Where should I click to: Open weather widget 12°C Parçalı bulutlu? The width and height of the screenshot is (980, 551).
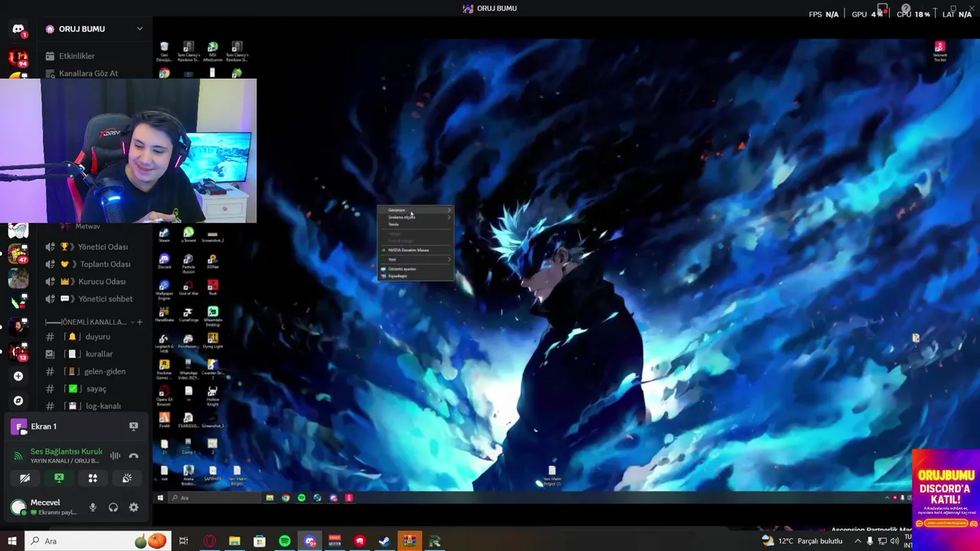[802, 541]
